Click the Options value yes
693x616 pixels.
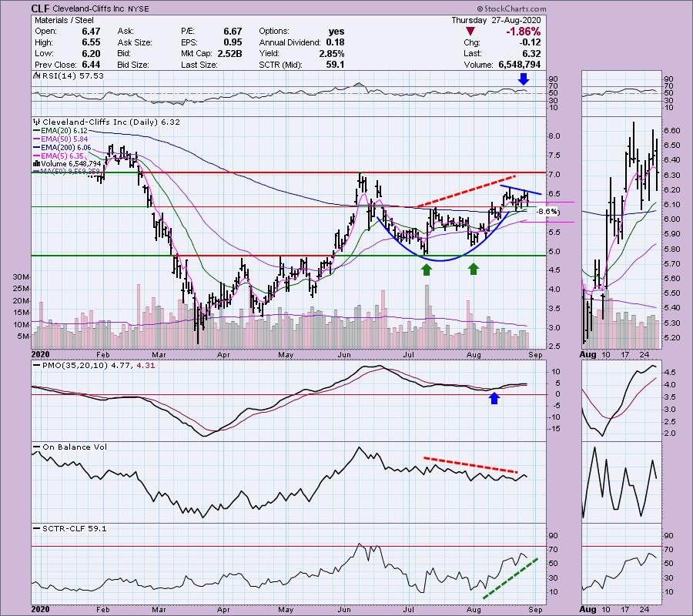[336, 32]
